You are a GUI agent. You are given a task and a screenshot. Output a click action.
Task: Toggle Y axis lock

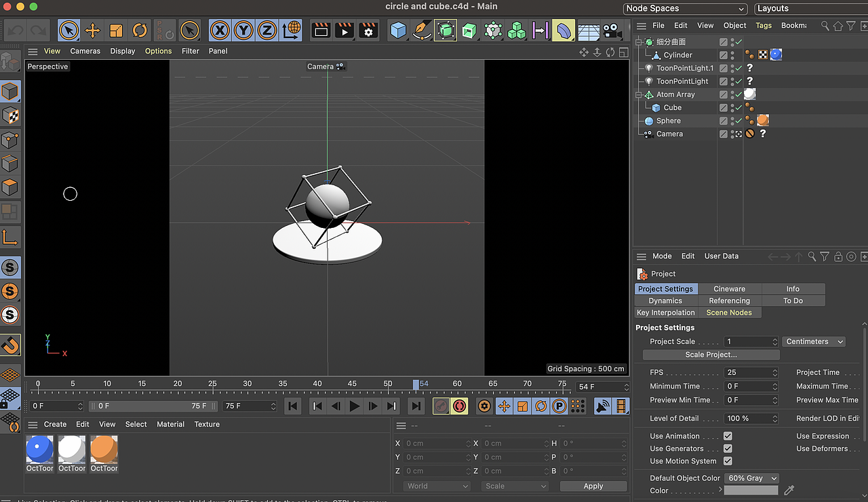[243, 31]
